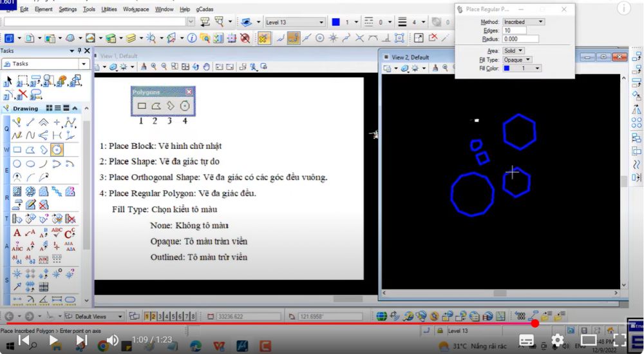Screen dimensions: 644x354
Task: Open the active line weight dropdown showing 4
Action: pos(423,22)
